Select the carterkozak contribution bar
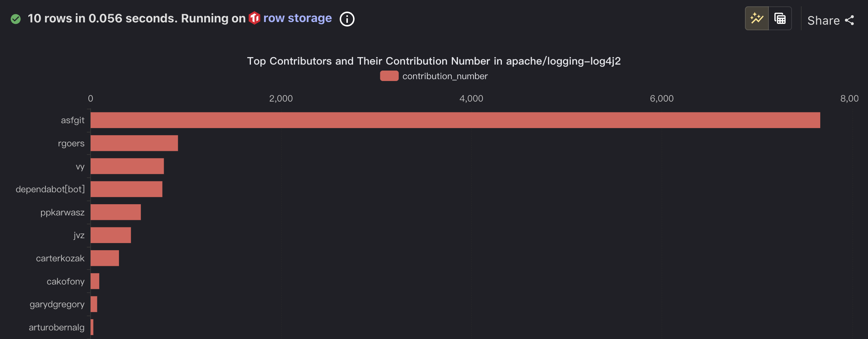 [x=105, y=258]
